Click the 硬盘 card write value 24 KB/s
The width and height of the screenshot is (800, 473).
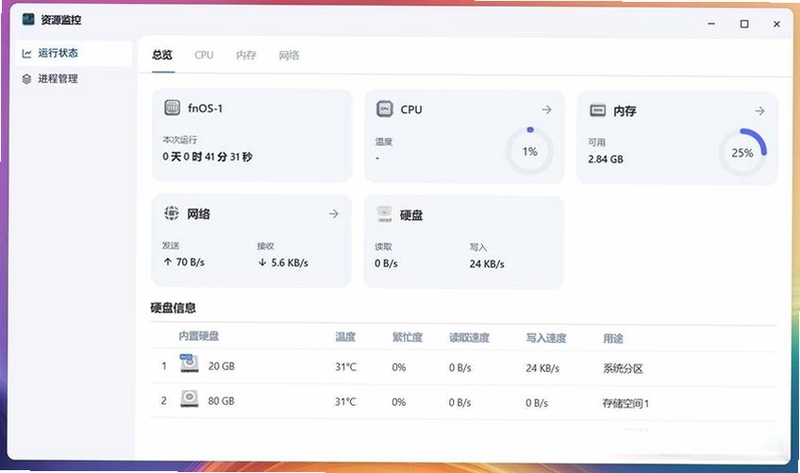[x=487, y=264]
